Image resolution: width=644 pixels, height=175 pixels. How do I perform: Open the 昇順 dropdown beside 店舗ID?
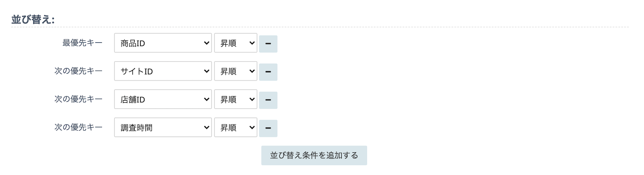point(235,99)
